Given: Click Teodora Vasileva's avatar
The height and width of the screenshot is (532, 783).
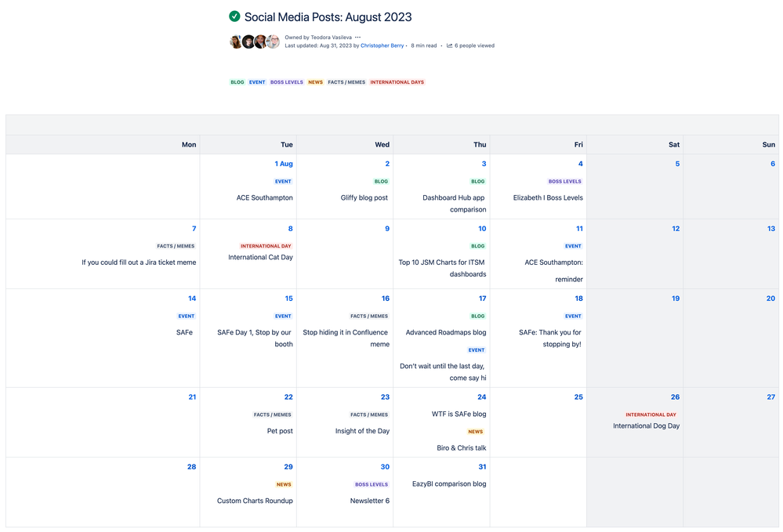Looking at the screenshot, I should point(236,41).
